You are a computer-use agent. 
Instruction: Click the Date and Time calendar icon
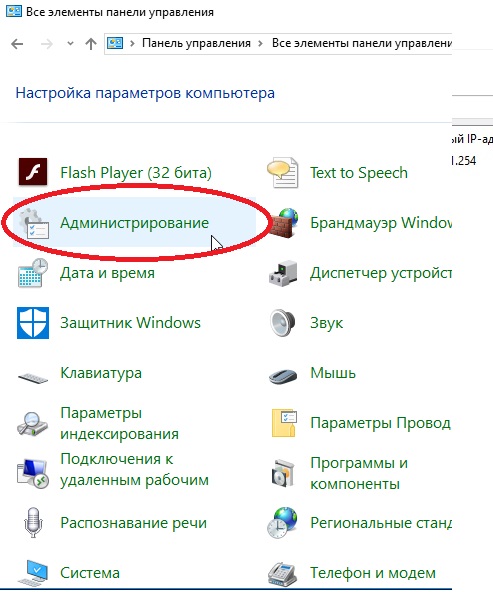pos(33,273)
